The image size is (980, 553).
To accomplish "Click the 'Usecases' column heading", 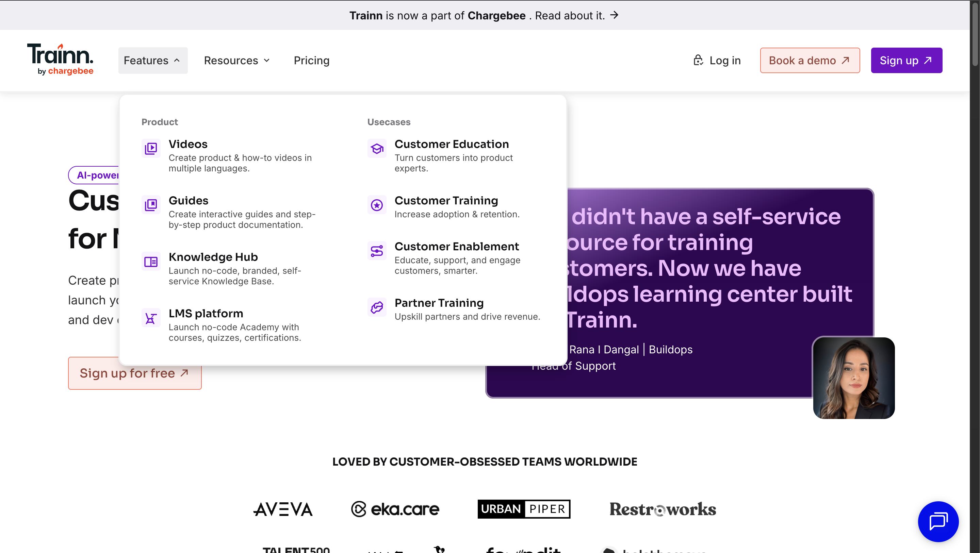I will [388, 122].
